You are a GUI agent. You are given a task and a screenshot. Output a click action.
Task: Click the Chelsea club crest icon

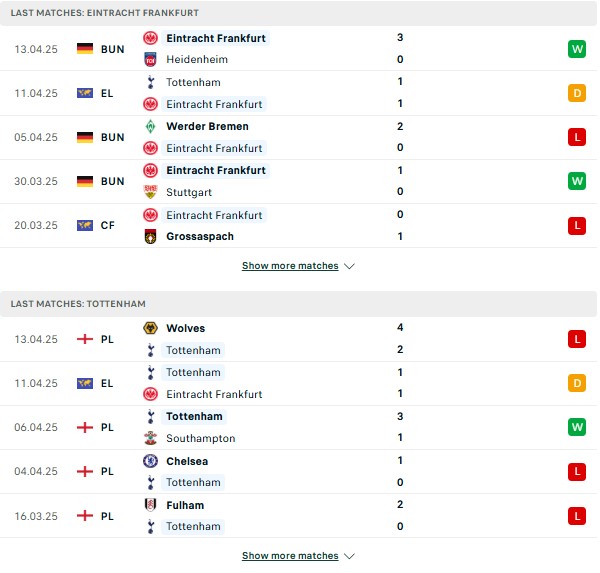pos(150,461)
